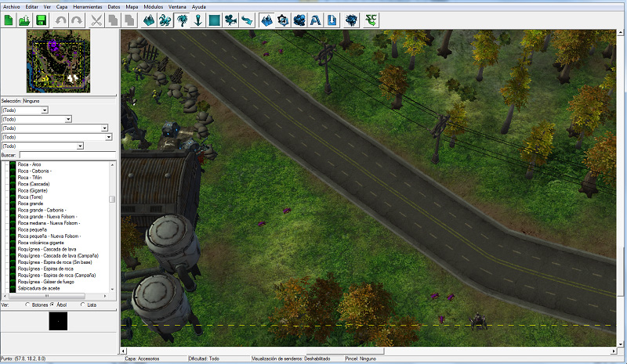627x364 pixels.
Task: Open the Triggers module gear icon
Action: (283, 20)
